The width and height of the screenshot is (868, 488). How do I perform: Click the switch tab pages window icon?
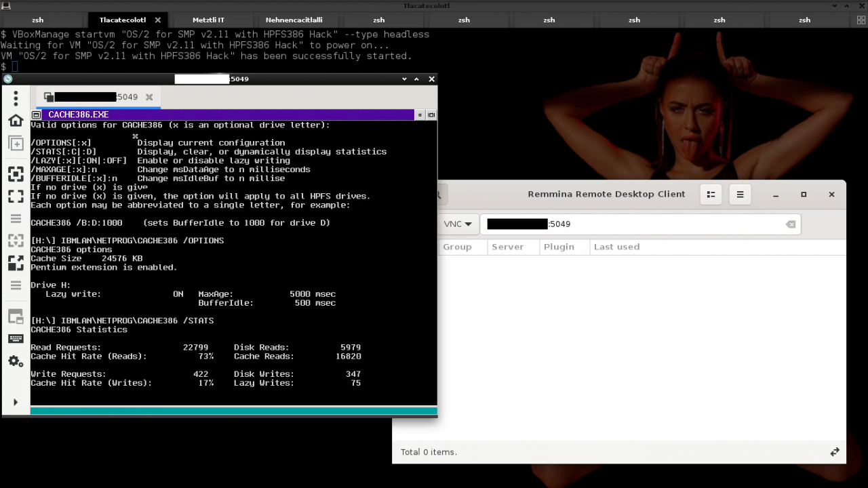pyautogui.click(x=16, y=316)
